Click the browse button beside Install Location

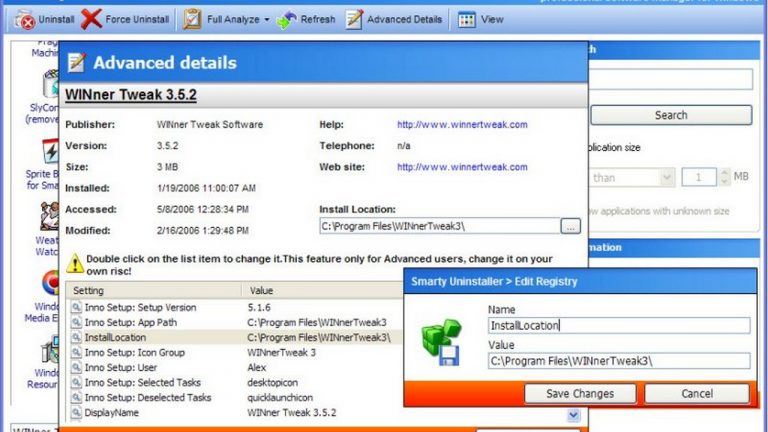570,226
